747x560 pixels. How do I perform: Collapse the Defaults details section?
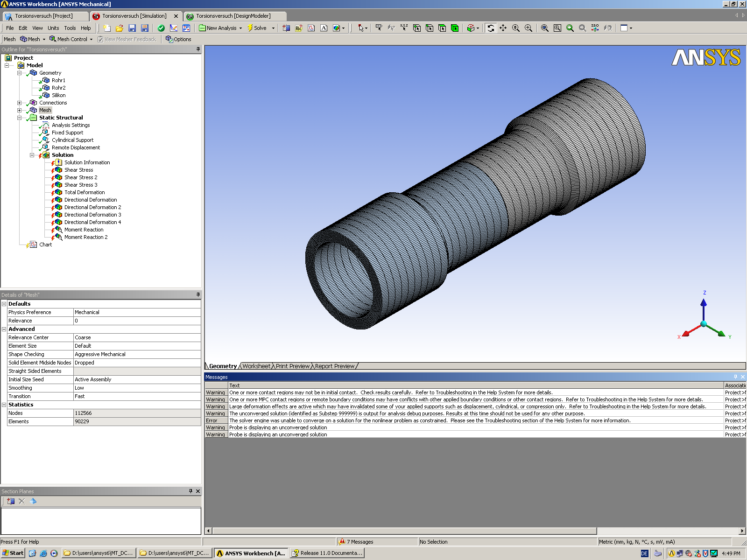pyautogui.click(x=4, y=304)
